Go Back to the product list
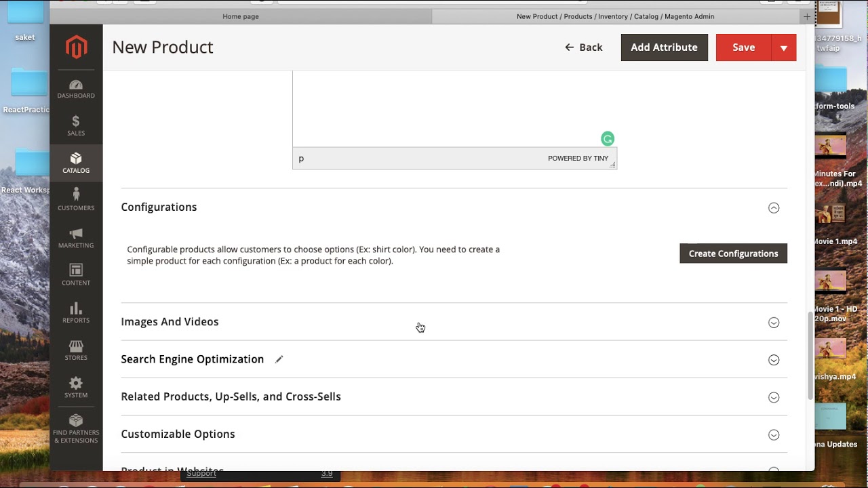868x488 pixels. point(584,47)
